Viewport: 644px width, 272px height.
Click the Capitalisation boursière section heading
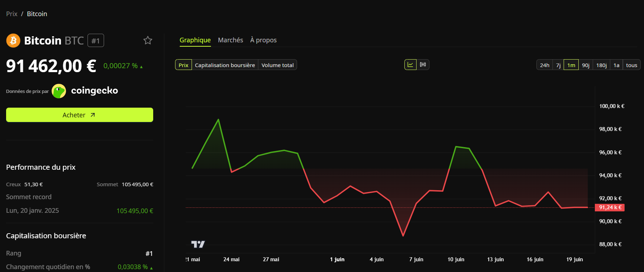pyautogui.click(x=46, y=236)
